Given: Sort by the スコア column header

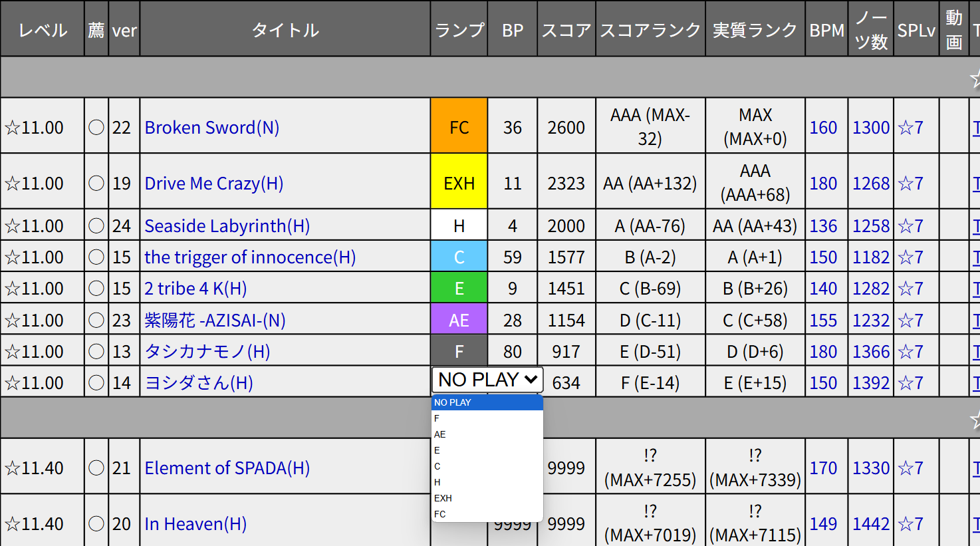Looking at the screenshot, I should click(566, 29).
